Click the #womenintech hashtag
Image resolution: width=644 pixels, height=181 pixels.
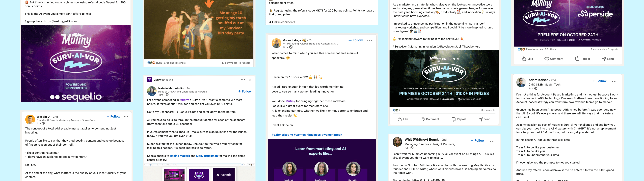(x=332, y=135)
